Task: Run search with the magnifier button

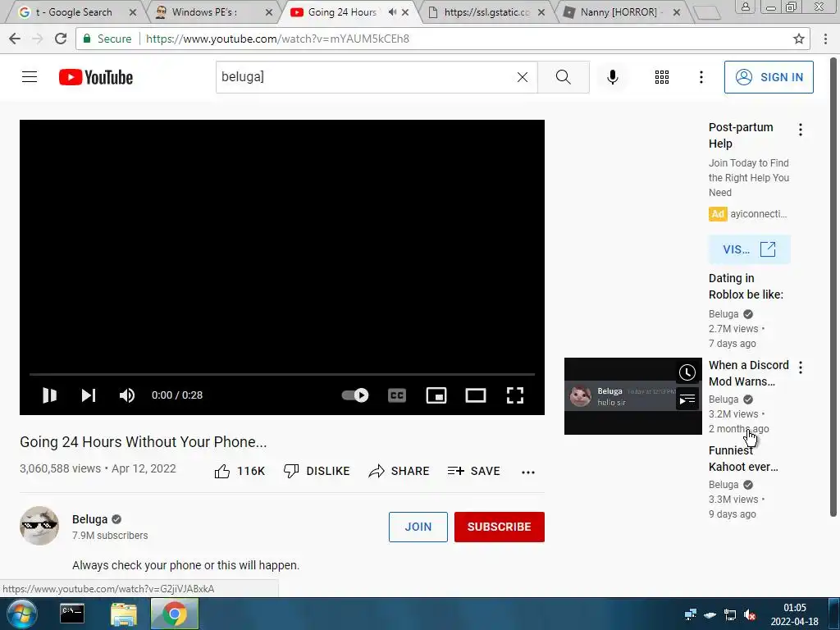Action: (x=563, y=77)
